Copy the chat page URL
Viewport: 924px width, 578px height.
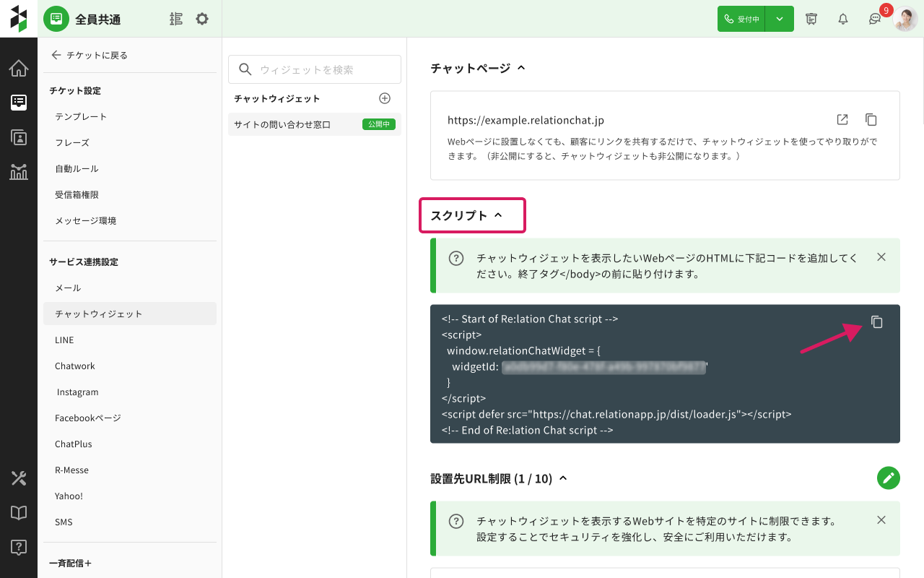coord(871,120)
